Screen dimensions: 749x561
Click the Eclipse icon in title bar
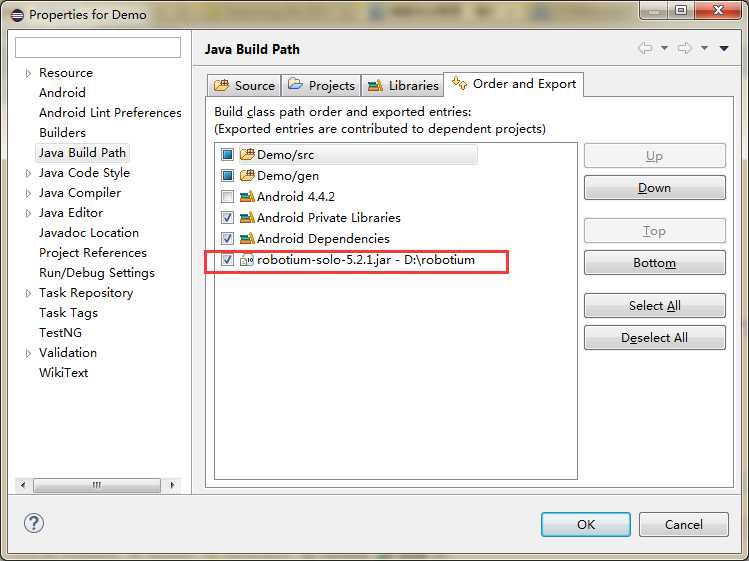[17, 15]
